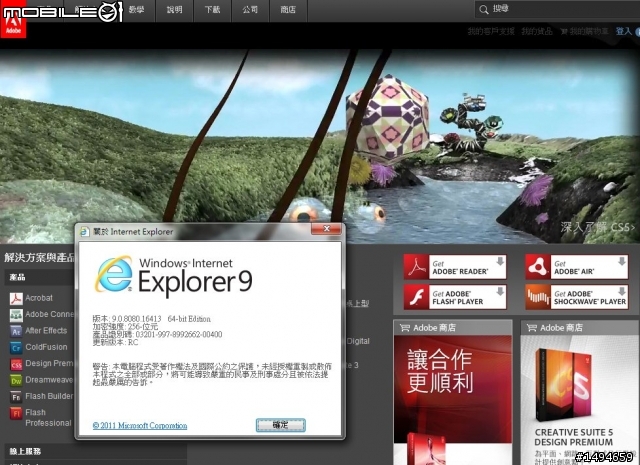Open the 我的客戶支援 link
The image size is (640, 465).
coord(491,31)
